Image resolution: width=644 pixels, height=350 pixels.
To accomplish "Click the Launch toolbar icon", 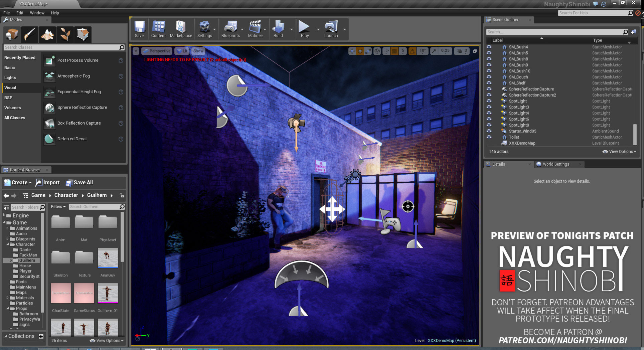I will click(x=331, y=29).
